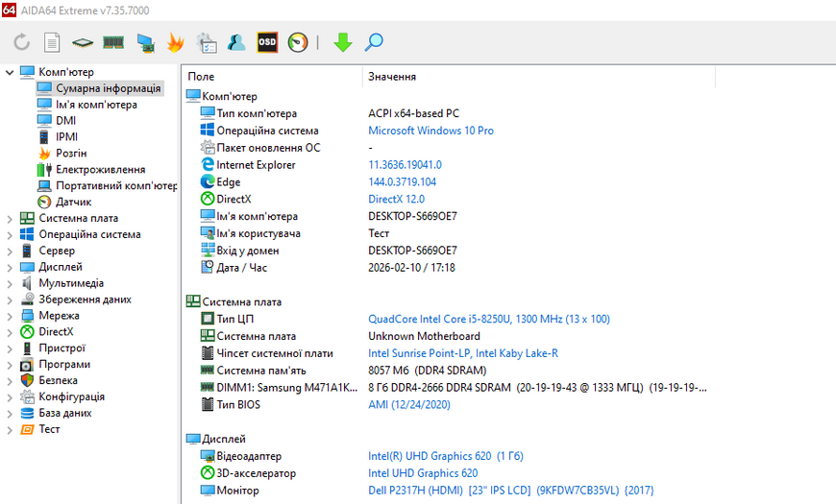Expand the Системна плата tree node
836x504 pixels.
9,219
